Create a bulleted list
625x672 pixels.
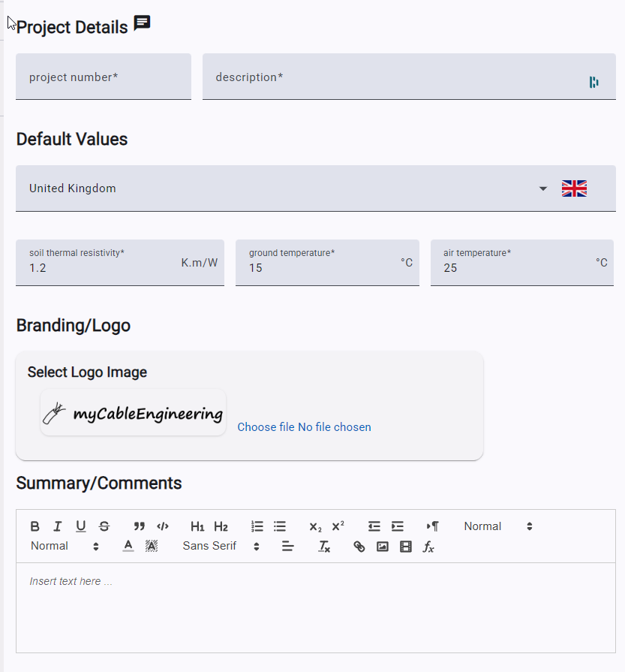(280, 526)
